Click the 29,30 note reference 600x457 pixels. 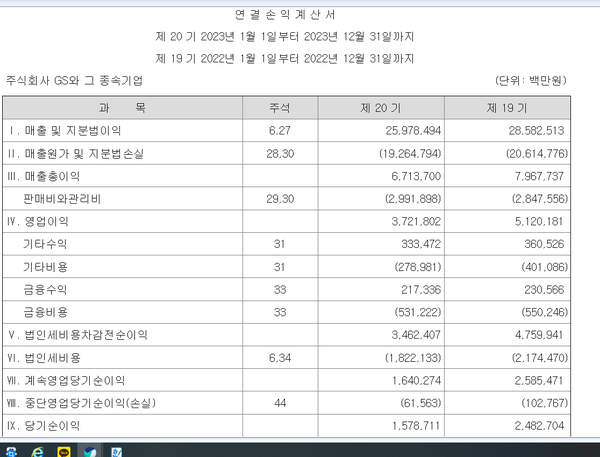pos(280,199)
